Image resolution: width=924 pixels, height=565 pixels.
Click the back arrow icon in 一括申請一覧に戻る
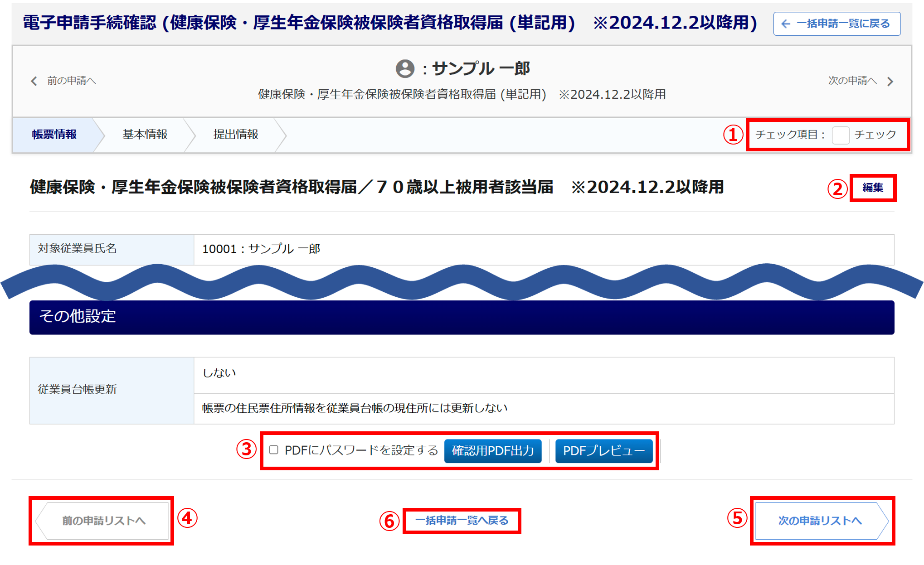coord(786,24)
